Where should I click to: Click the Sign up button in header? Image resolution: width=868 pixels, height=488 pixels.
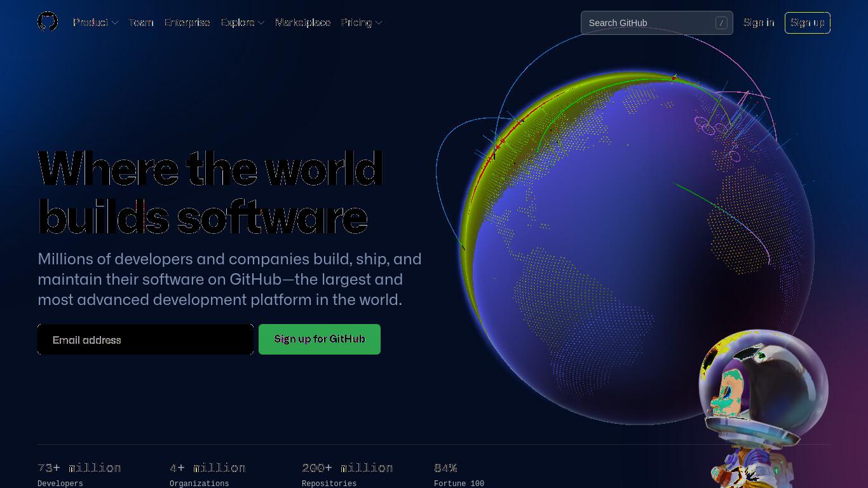(807, 23)
